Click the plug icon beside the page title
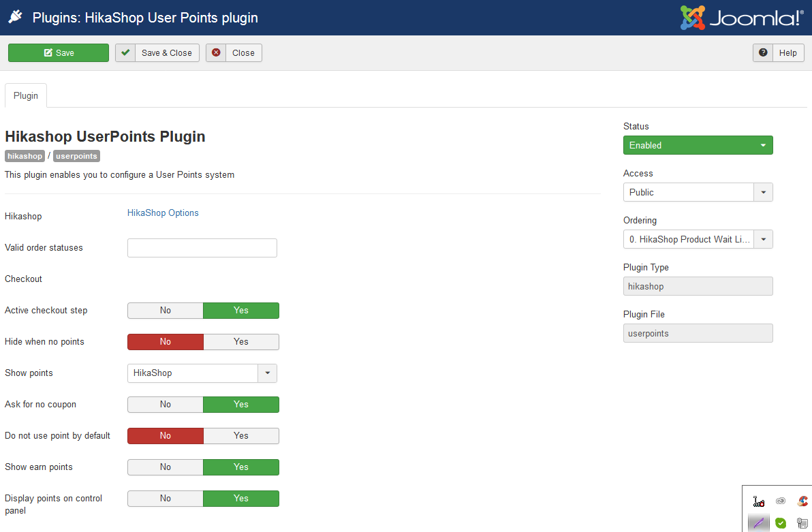The height and width of the screenshot is (532, 812). coord(15,18)
